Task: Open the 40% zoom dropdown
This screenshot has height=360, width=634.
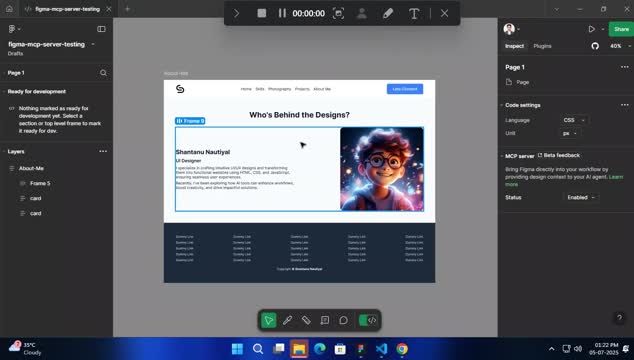Action: point(620,46)
